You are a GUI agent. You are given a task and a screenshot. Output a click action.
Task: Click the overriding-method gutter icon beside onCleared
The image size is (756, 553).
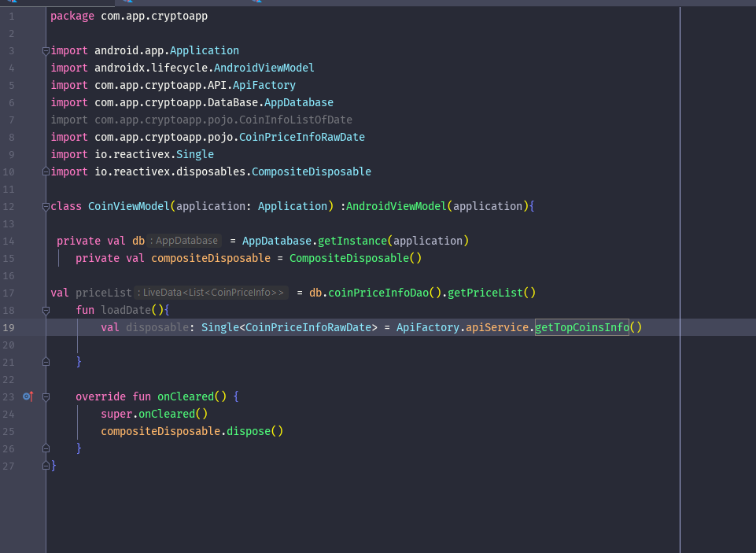28,396
